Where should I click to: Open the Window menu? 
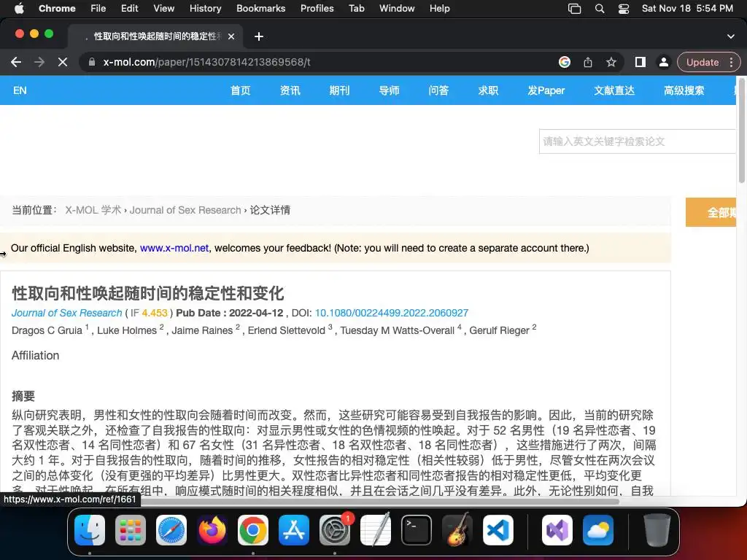point(397,9)
